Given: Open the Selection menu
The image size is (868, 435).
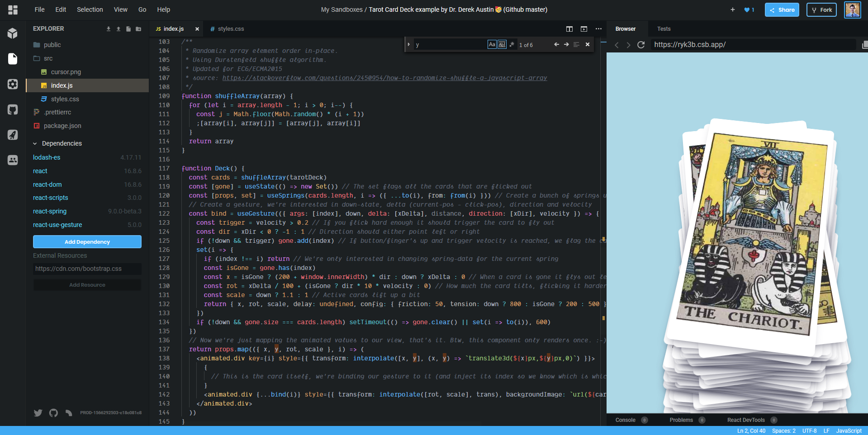Looking at the screenshot, I should click(90, 9).
